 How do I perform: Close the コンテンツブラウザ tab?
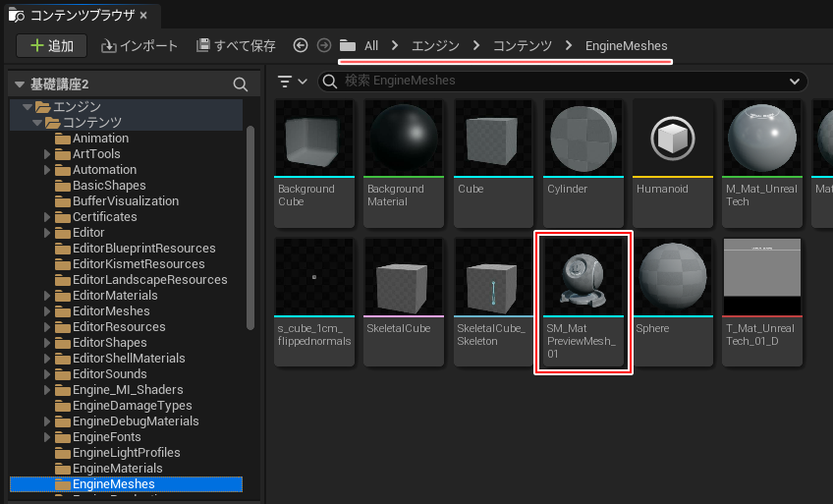tap(143, 16)
